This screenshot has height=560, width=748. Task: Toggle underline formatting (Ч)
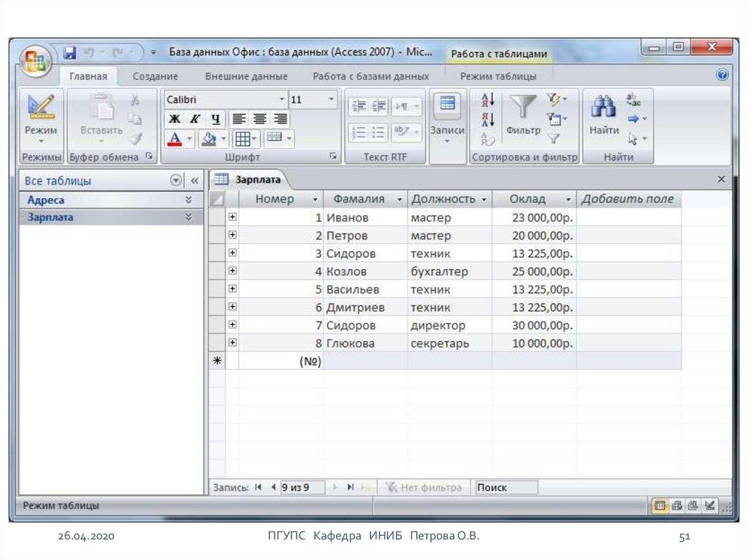coord(215,119)
